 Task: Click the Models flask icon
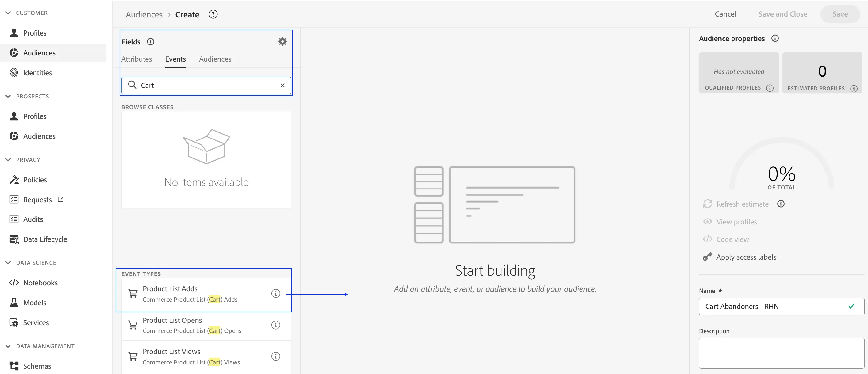(14, 302)
